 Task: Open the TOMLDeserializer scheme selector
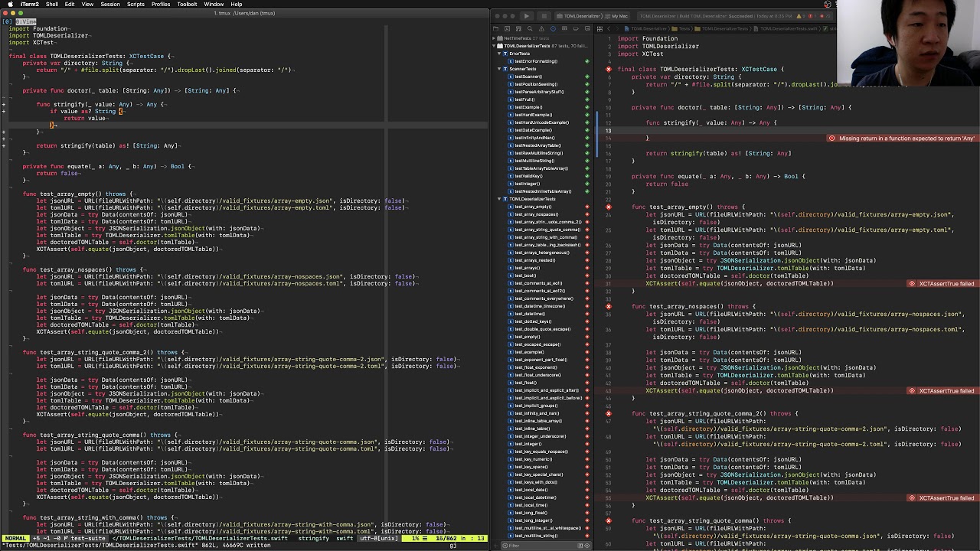click(x=578, y=16)
